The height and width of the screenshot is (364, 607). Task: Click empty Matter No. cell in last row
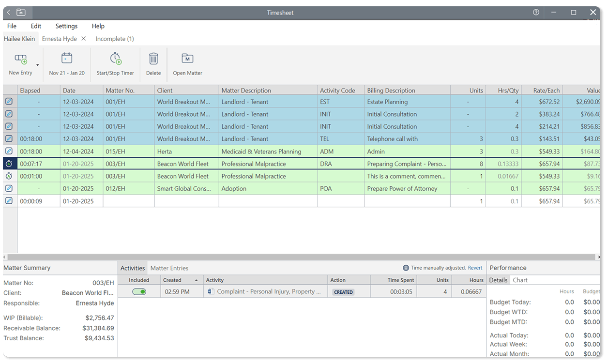tap(128, 201)
